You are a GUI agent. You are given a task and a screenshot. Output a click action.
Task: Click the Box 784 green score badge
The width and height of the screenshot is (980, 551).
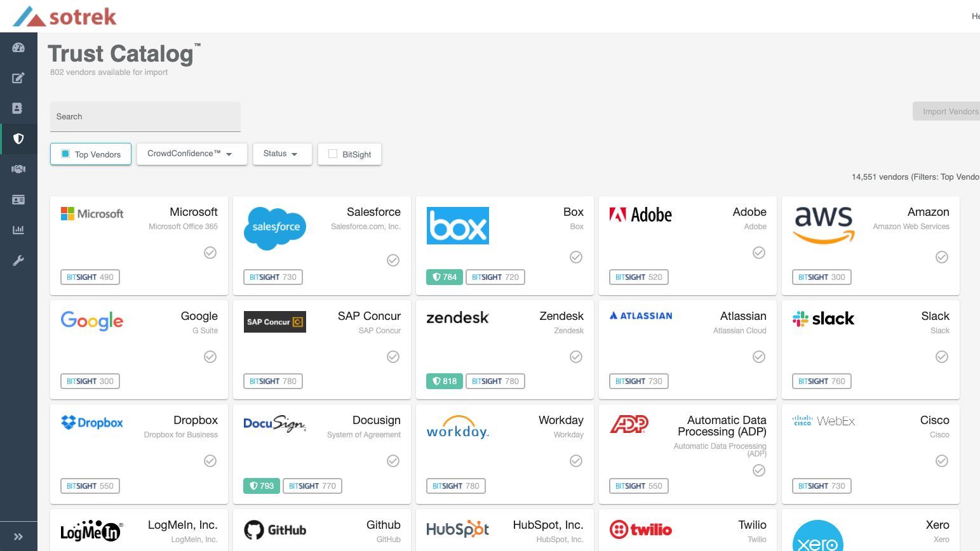[445, 277]
